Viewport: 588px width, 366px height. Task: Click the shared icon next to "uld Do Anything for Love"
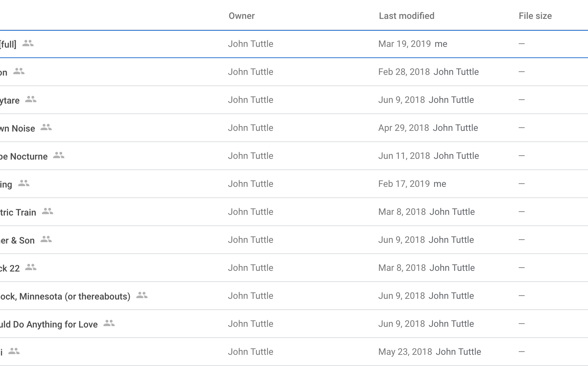(x=109, y=323)
